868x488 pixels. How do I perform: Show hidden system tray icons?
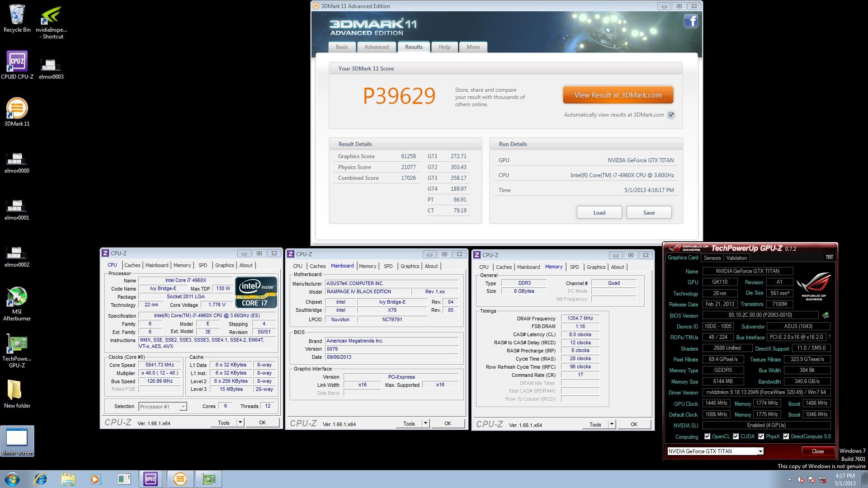790,479
